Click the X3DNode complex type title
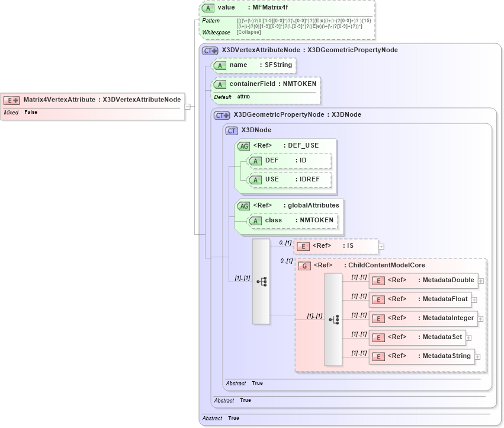The image size is (504, 428). pos(256,130)
